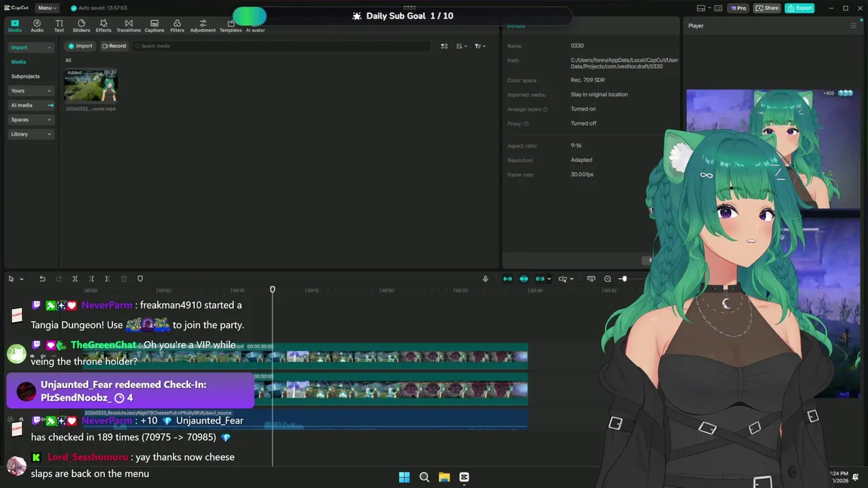868x488 pixels.
Task: Click the Share button
Action: click(x=768, y=8)
